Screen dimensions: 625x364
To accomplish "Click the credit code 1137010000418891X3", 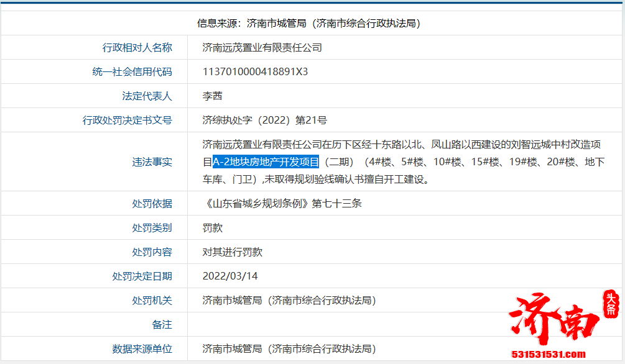I will point(254,71).
